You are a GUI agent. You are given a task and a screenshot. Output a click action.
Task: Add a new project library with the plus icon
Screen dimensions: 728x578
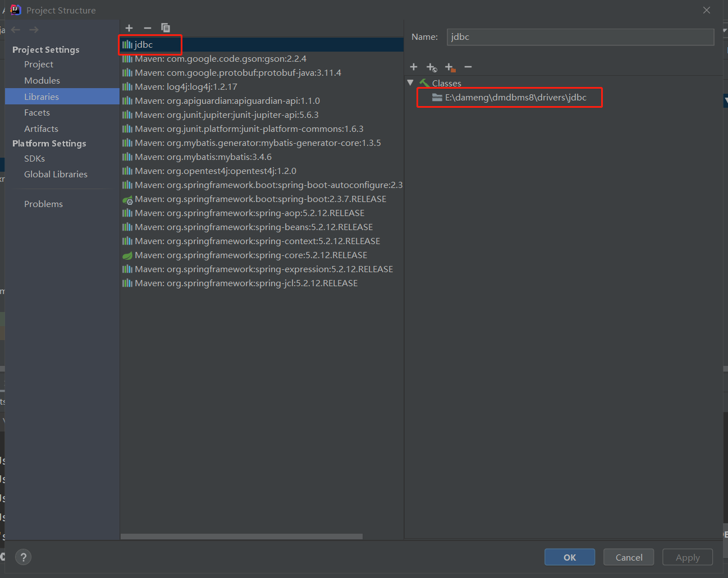[x=129, y=27]
